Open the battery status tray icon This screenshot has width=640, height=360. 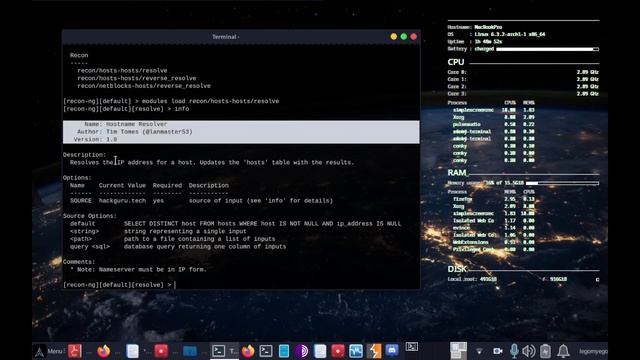(x=545, y=351)
